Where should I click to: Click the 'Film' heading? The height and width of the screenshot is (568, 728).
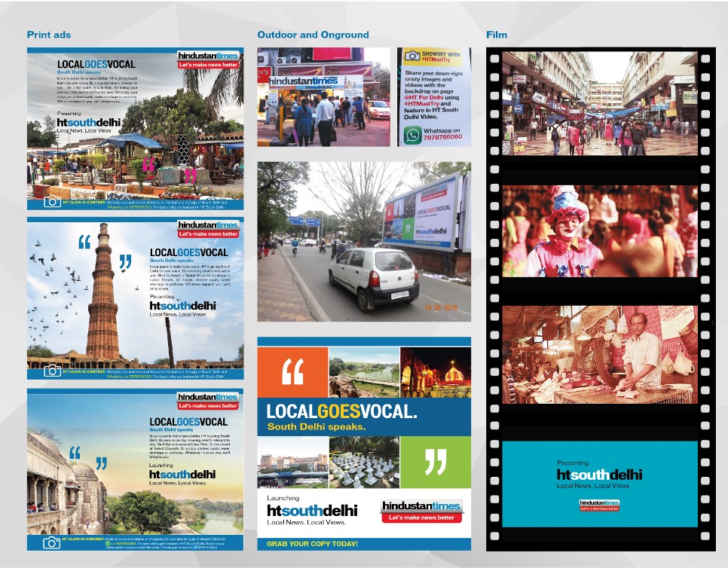[x=497, y=35]
